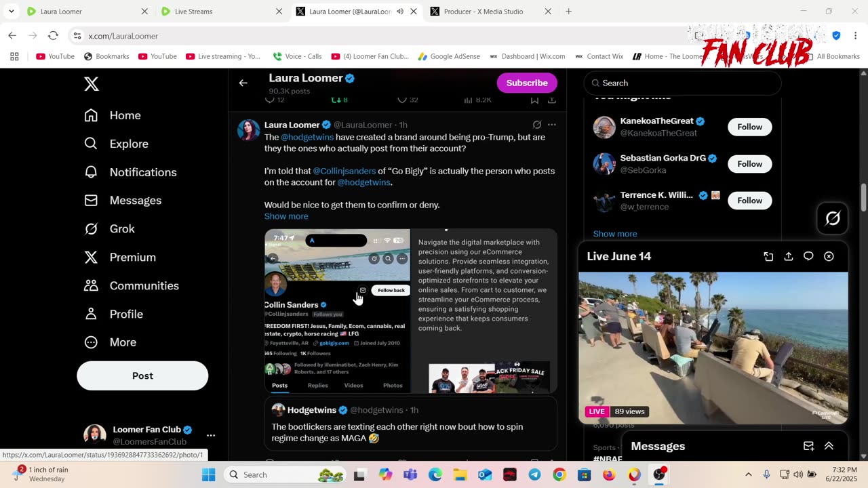Expand the Messages drawer
Image resolution: width=868 pixels, height=488 pixels.
point(829,446)
